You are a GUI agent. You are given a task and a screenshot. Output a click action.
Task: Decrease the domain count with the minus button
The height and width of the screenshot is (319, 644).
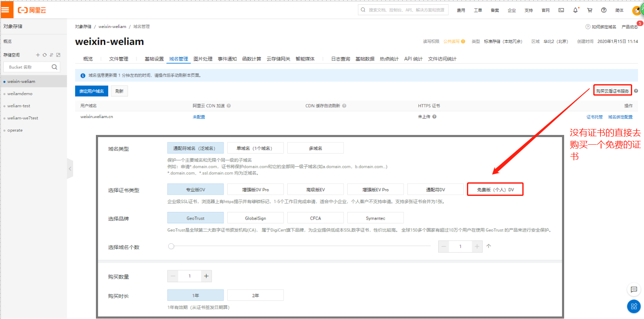click(x=444, y=246)
